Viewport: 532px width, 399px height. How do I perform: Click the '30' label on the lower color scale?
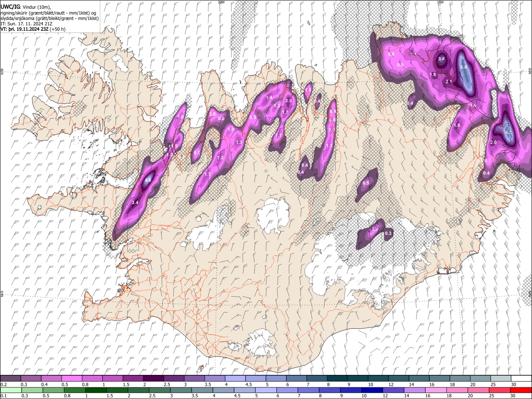[512, 396]
